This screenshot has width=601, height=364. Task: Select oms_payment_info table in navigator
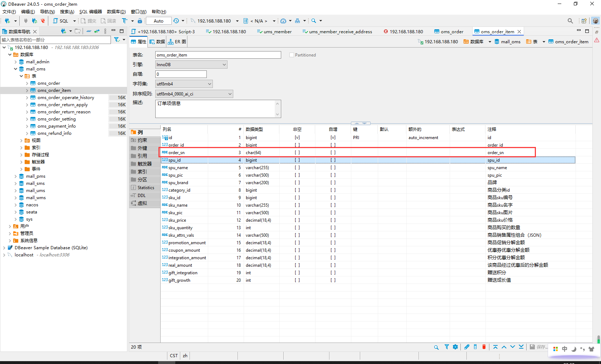(x=57, y=126)
